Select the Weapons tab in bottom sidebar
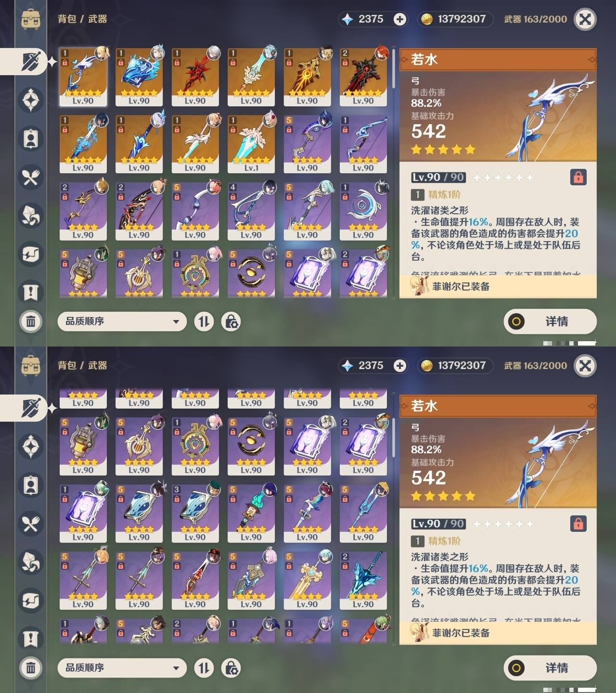The width and height of the screenshot is (616, 693). pos(31,408)
